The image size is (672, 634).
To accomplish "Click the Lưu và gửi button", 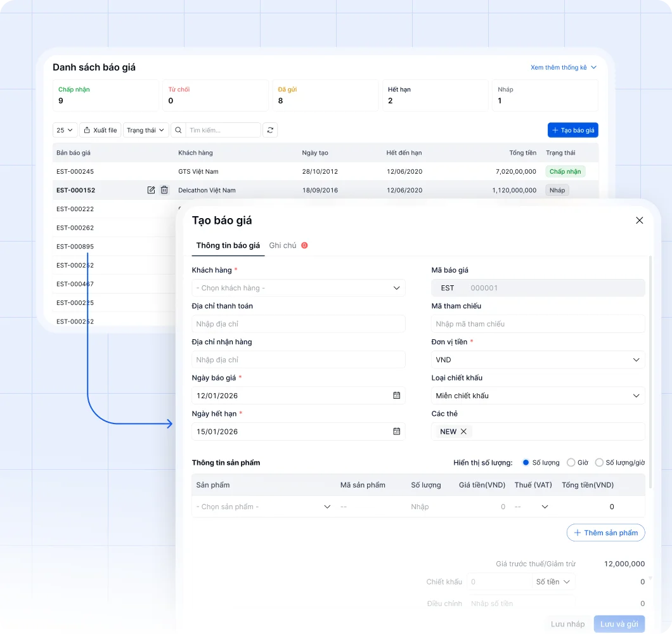I will [619, 624].
